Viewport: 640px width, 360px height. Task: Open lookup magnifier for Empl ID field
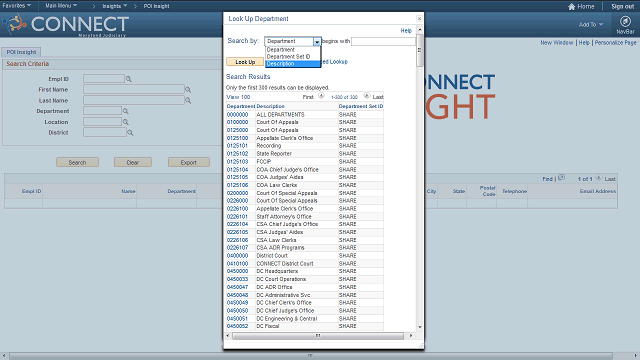pos(129,79)
